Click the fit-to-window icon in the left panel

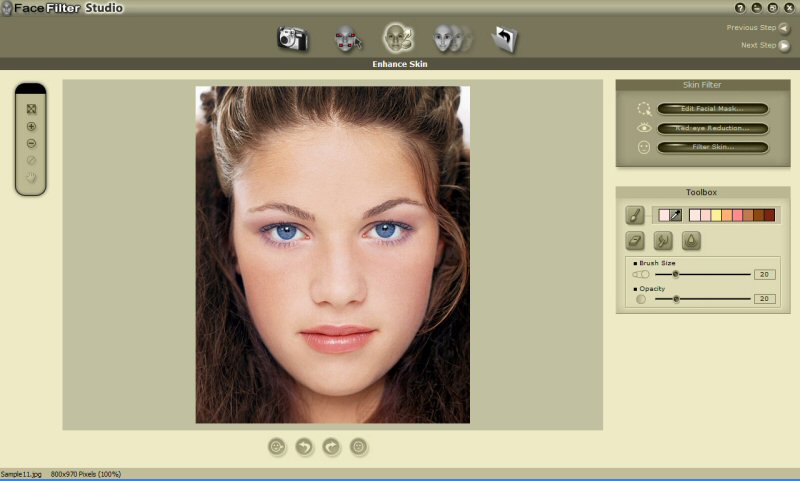31,109
